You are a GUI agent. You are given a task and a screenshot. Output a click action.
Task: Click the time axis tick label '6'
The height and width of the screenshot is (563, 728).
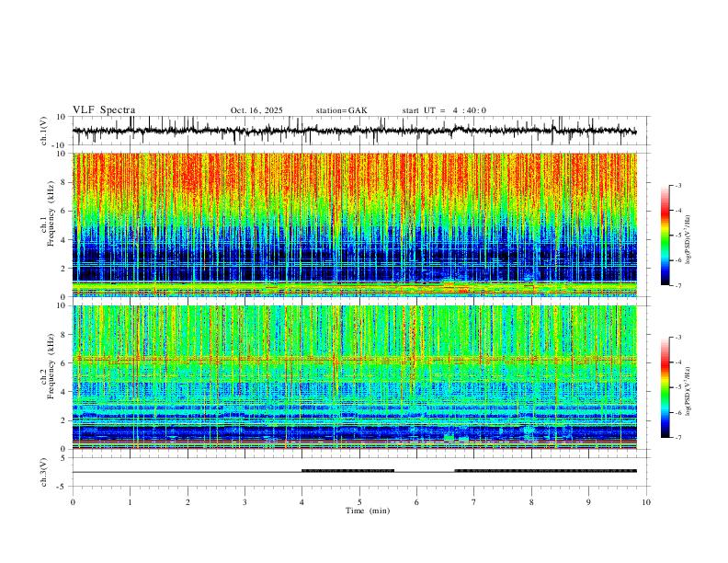(x=417, y=502)
